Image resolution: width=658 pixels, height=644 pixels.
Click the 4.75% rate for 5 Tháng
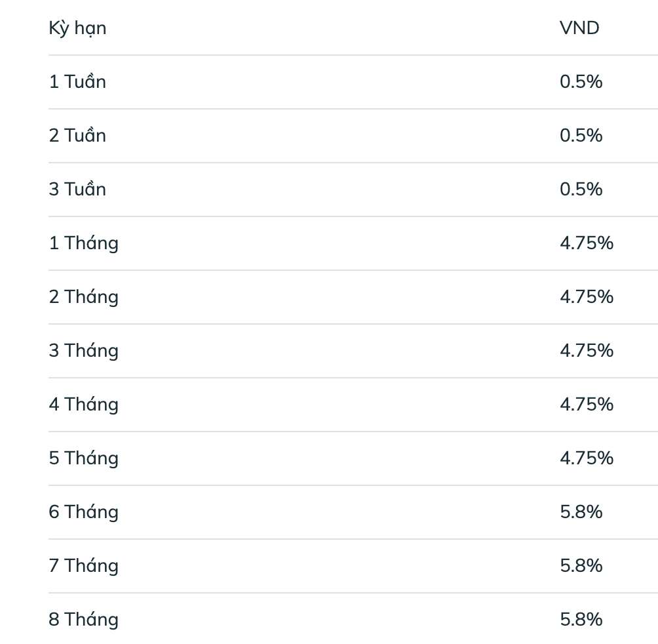(587, 458)
